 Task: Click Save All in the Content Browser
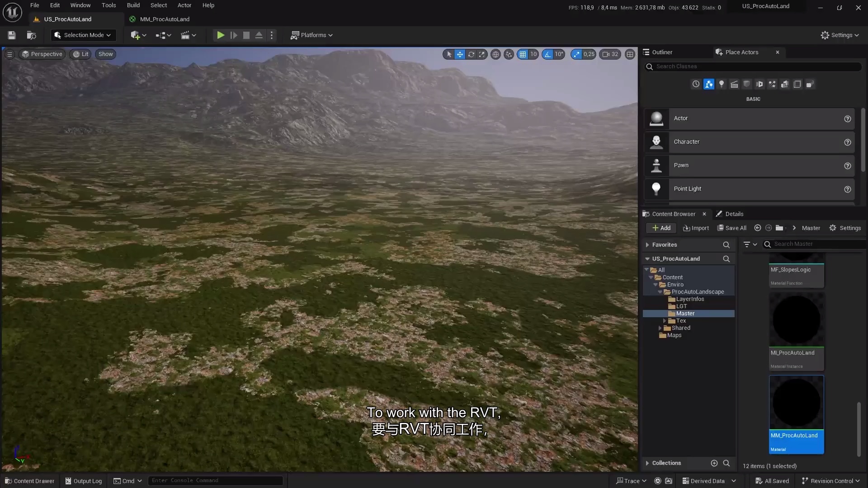pos(731,228)
